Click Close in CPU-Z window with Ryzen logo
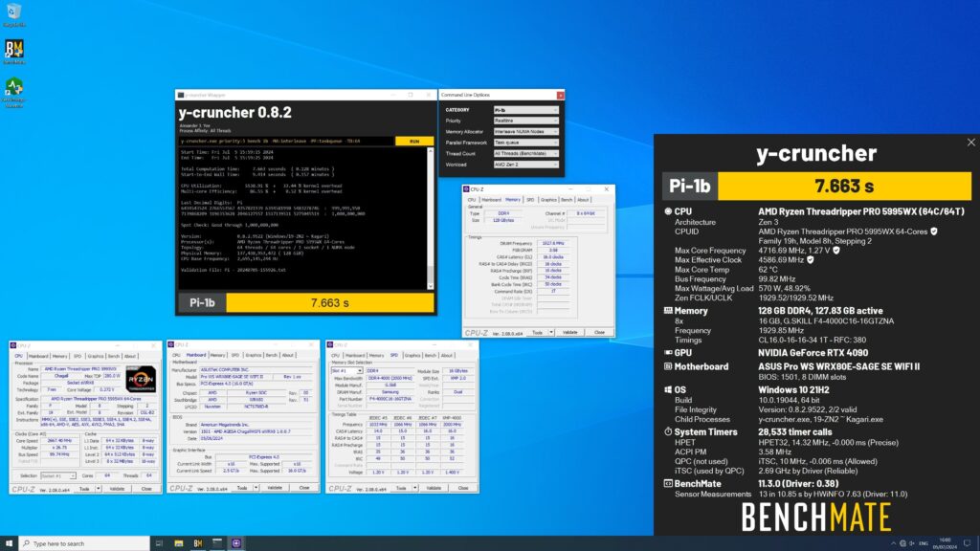The width and height of the screenshot is (980, 551). point(146,489)
